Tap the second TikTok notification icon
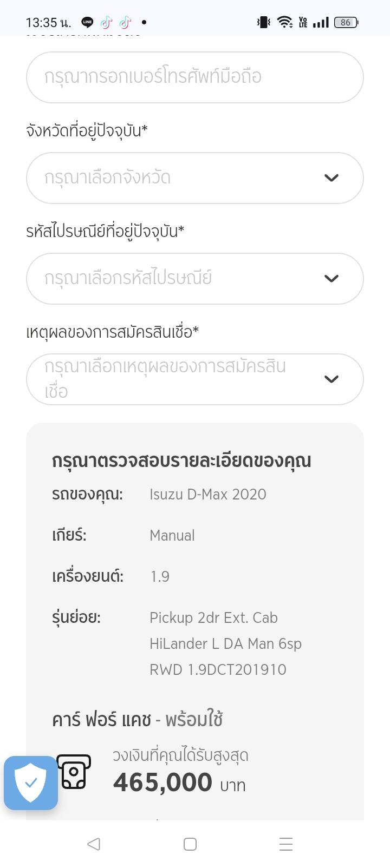The image size is (390, 868). pyautogui.click(x=125, y=22)
